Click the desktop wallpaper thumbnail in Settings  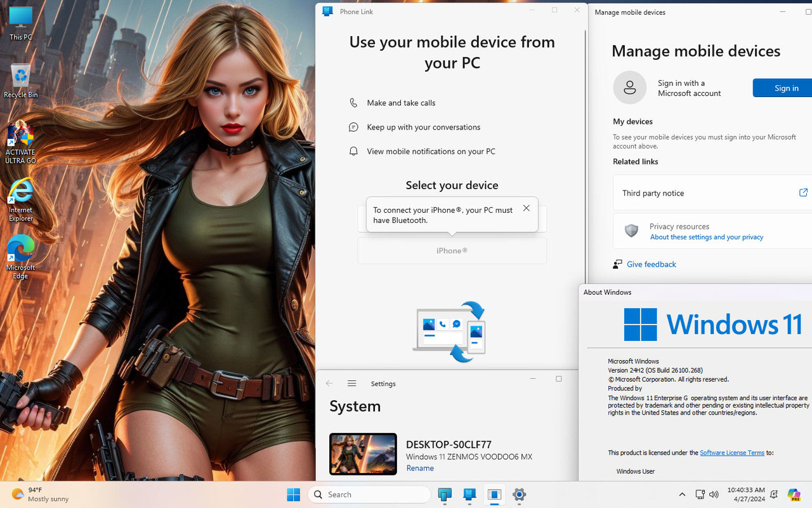coord(363,454)
